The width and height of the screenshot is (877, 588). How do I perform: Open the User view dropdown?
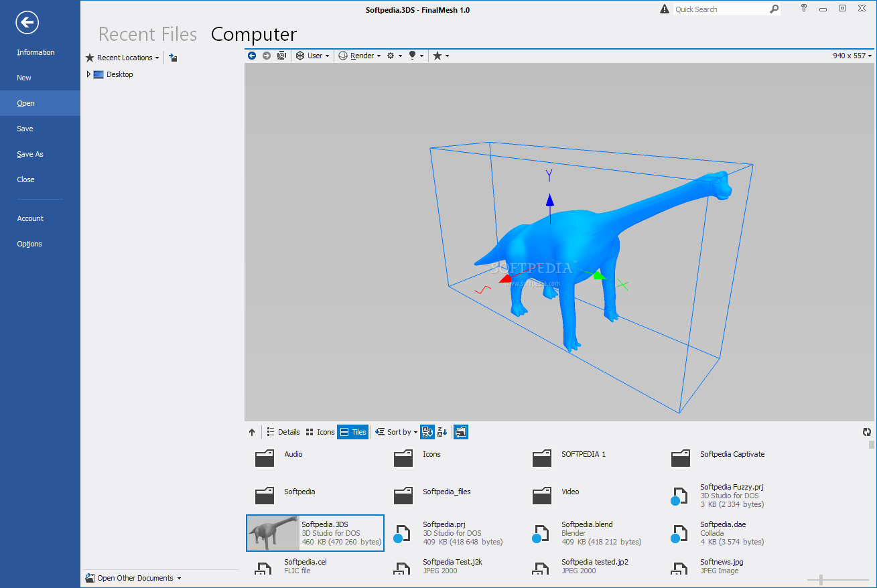click(x=312, y=56)
